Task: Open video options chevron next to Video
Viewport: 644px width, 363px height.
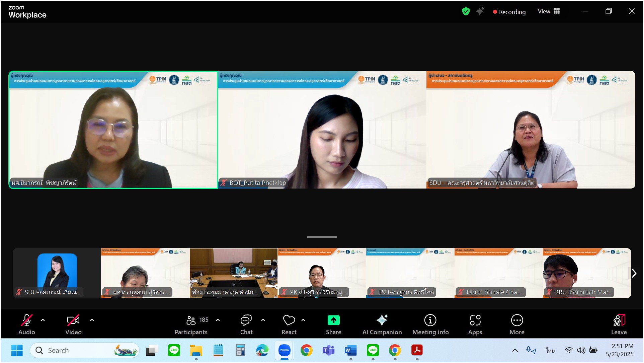Action: click(x=92, y=320)
